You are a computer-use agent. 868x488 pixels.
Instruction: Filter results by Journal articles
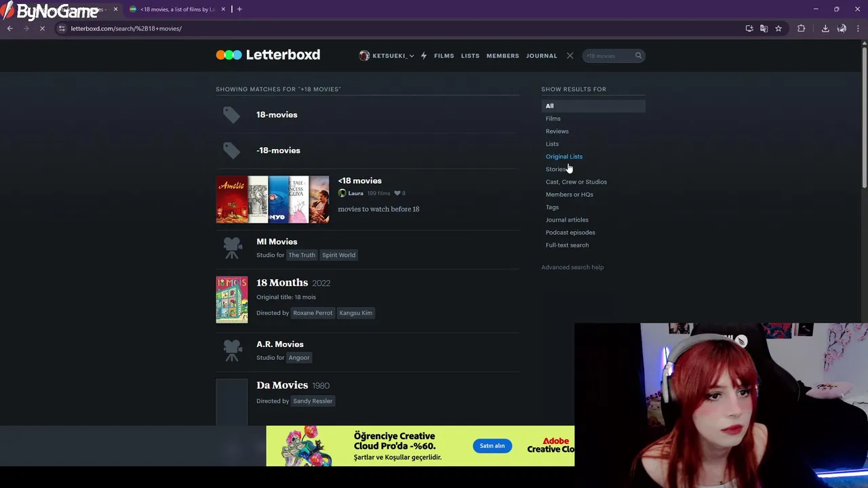pyautogui.click(x=567, y=220)
